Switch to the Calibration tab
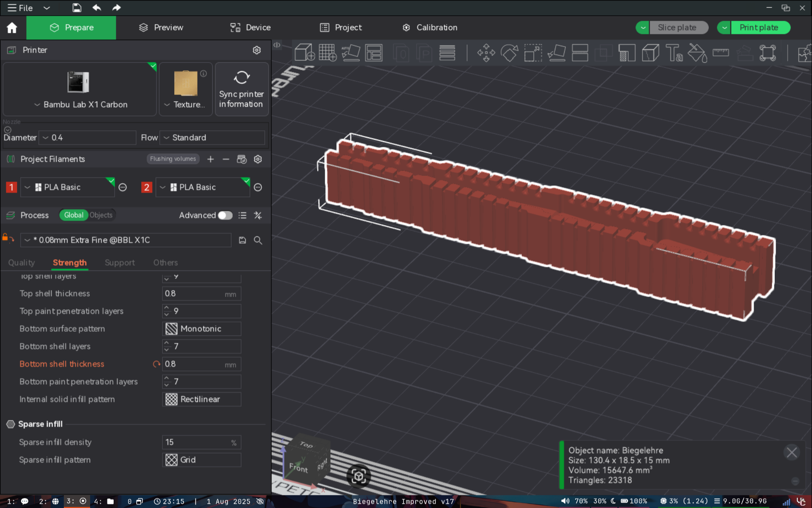Screen dimensions: 812x508 pos(430,28)
